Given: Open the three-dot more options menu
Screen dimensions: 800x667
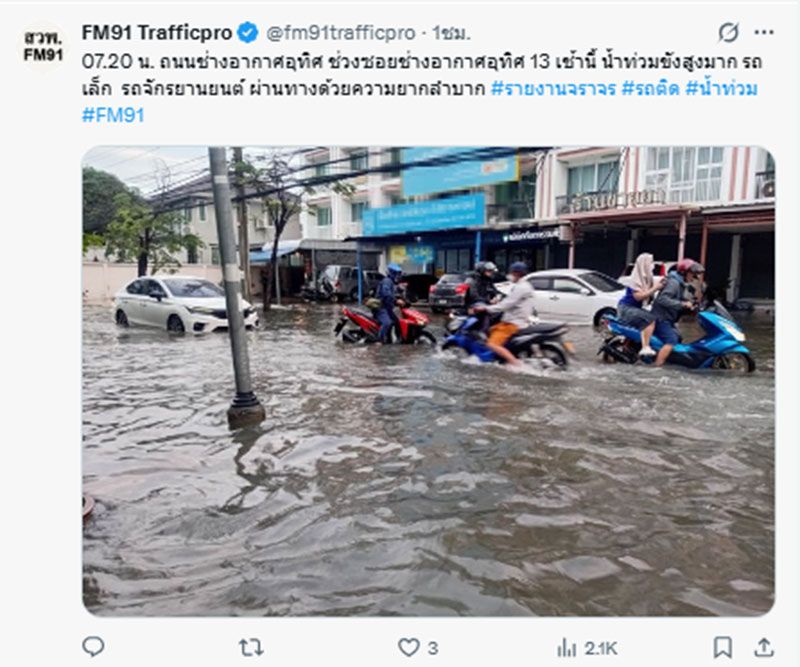Looking at the screenshot, I should pos(764,33).
